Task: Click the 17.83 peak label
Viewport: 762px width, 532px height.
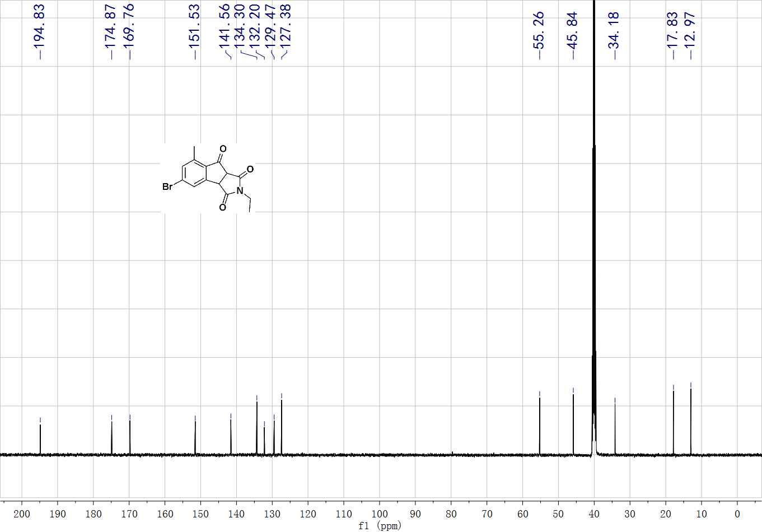Action: click(x=673, y=30)
